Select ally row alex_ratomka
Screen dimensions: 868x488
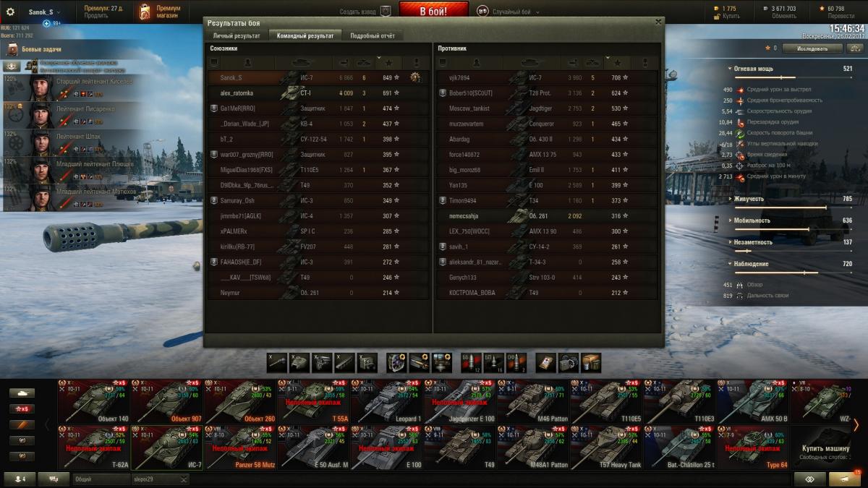[317, 93]
